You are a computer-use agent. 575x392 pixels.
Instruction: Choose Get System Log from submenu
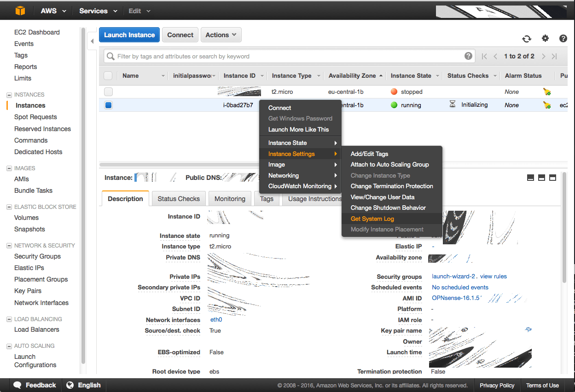(372, 219)
